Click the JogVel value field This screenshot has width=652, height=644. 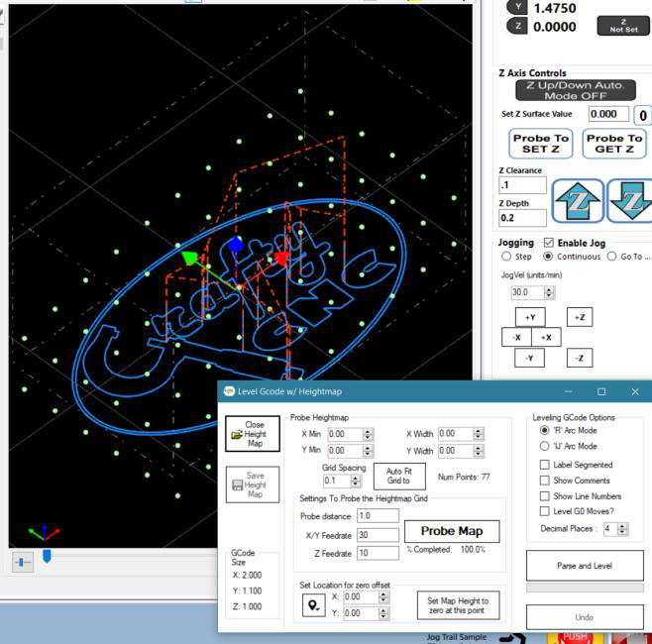(x=528, y=292)
